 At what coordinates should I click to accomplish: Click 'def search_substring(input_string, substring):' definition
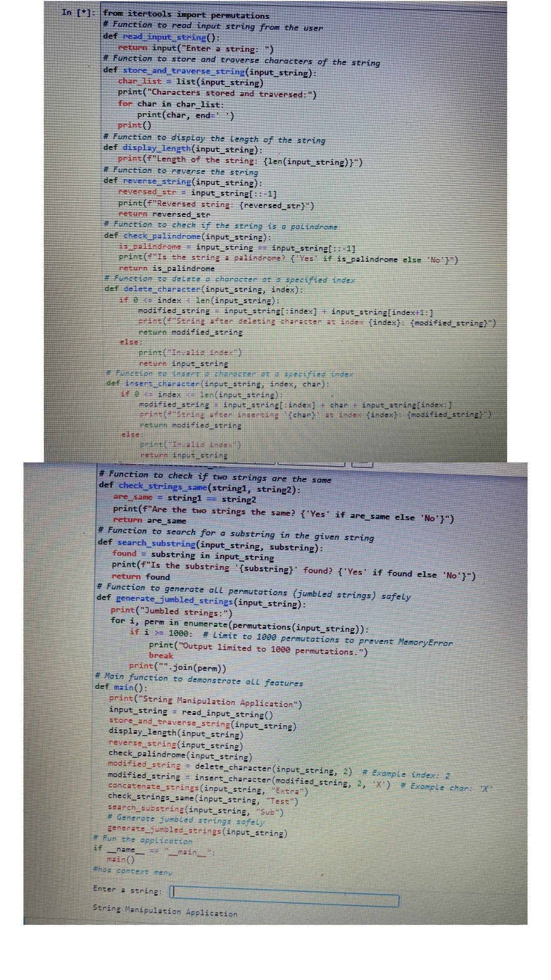pos(210,545)
